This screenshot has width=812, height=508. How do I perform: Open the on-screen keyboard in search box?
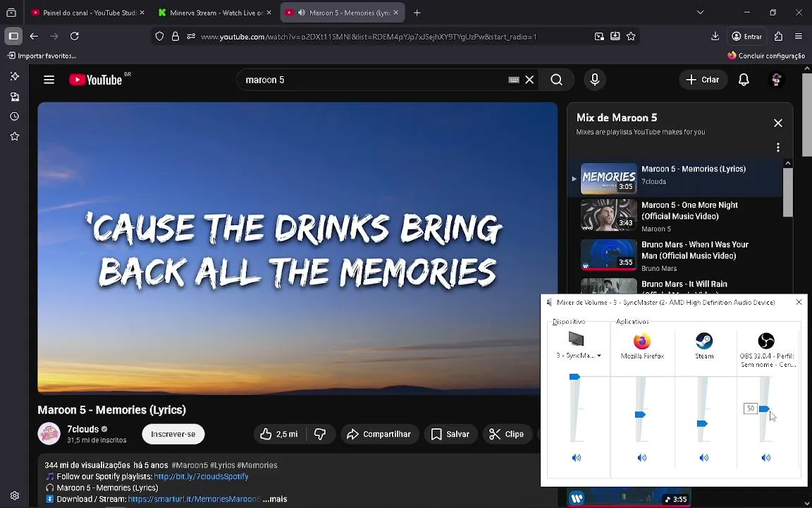click(513, 80)
